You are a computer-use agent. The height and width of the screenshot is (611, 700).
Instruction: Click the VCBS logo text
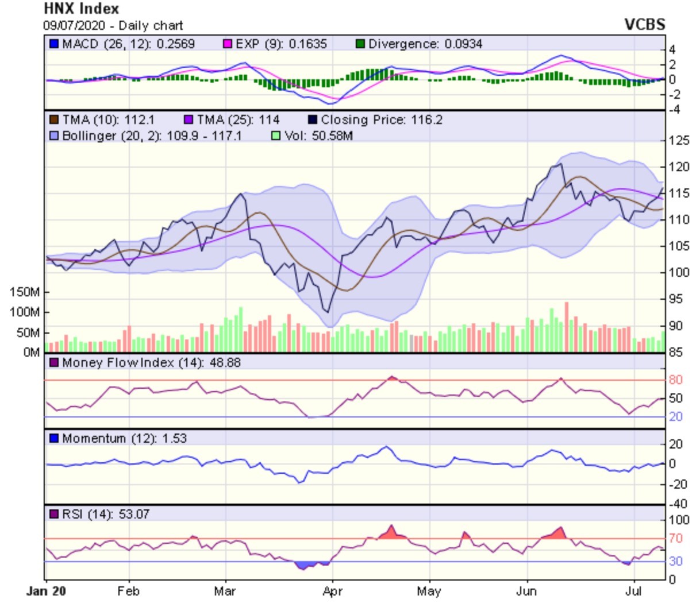coord(645,25)
